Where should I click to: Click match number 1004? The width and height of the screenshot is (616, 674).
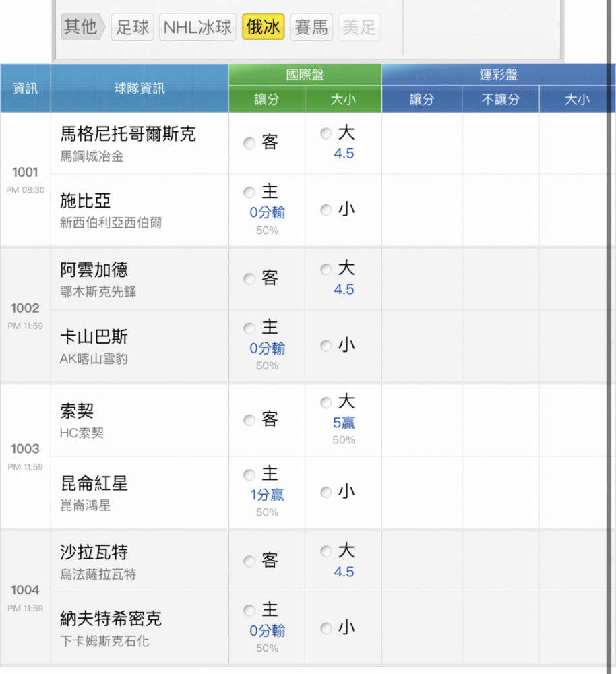(26, 590)
